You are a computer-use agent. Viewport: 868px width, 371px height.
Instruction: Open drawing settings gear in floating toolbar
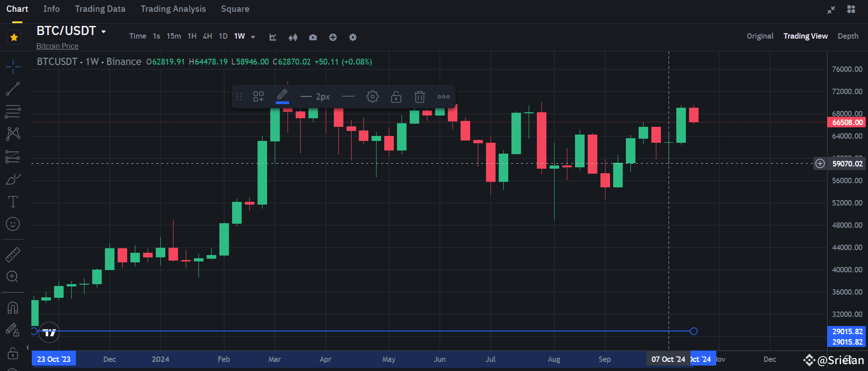372,96
